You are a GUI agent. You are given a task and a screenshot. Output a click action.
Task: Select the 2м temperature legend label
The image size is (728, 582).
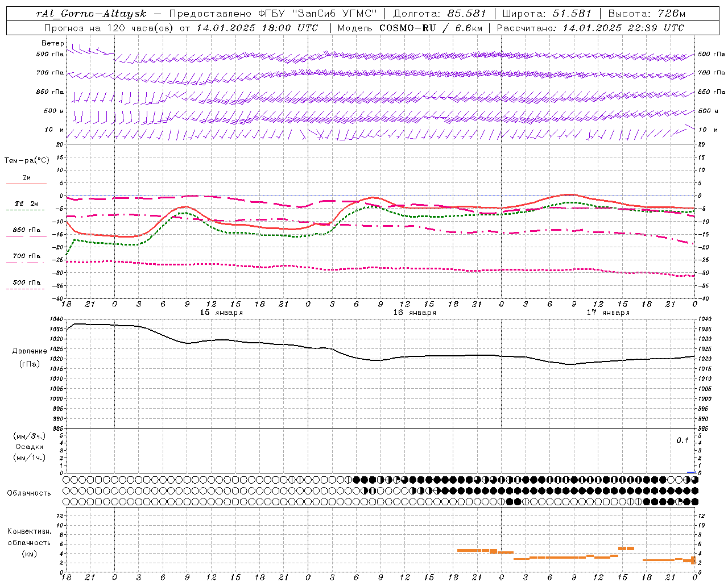[x=26, y=178]
